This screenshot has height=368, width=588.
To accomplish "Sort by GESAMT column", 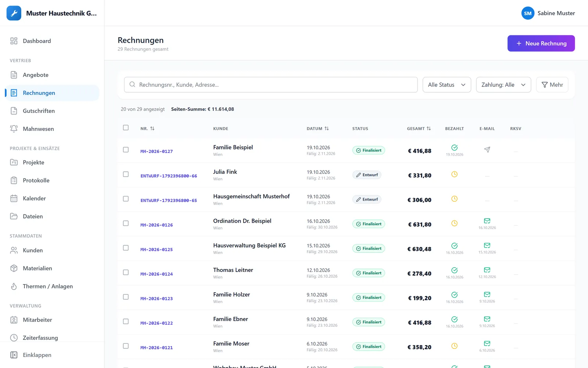I will 419,128.
